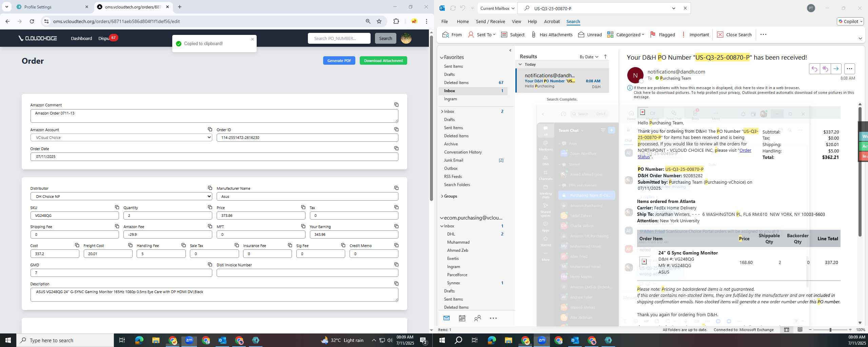Open the Outlook Calendar view icon

point(462,318)
